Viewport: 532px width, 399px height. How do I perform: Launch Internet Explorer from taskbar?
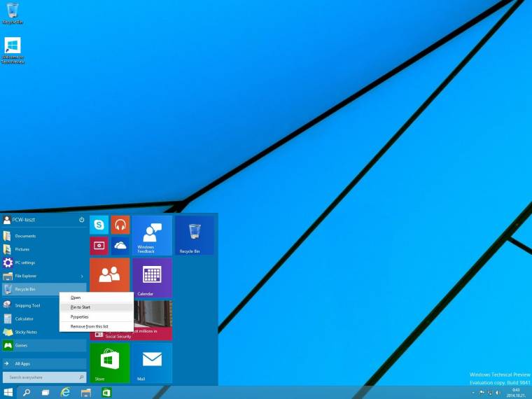tap(65, 393)
